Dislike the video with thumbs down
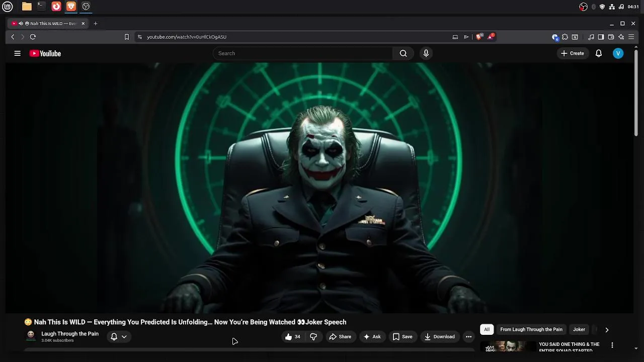644x362 pixels. (x=313, y=337)
